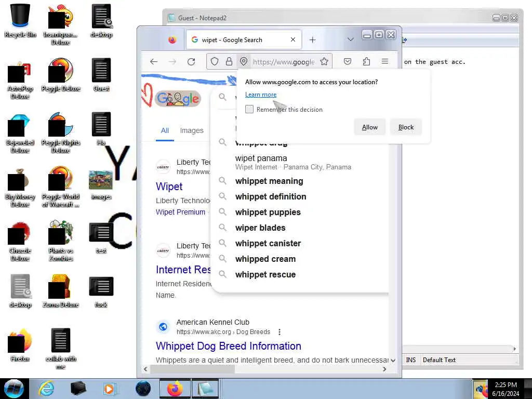
Task: Open 'Wipet Premium' sitelink
Action: (180, 212)
